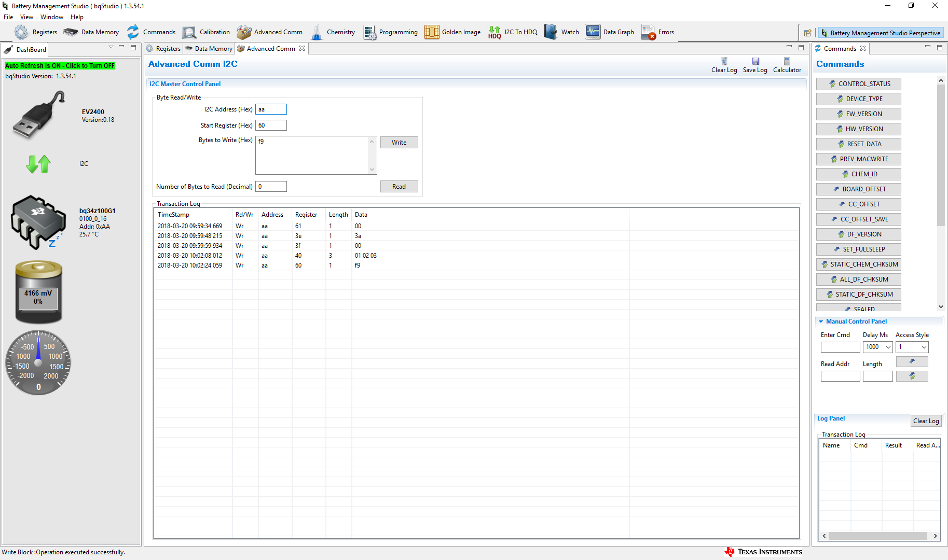Click the Number of Bytes to Read field
This screenshot has height=560, width=948.
[271, 187]
